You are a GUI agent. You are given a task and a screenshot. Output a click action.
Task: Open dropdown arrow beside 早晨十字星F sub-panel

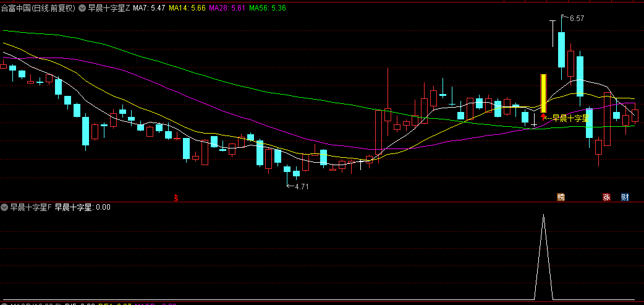coord(4,207)
